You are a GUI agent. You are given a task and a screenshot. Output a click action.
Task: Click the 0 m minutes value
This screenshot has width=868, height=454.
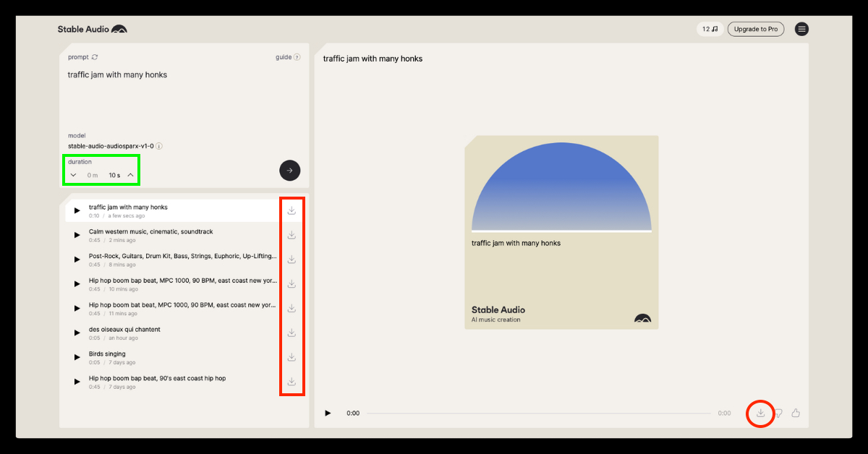click(x=92, y=175)
